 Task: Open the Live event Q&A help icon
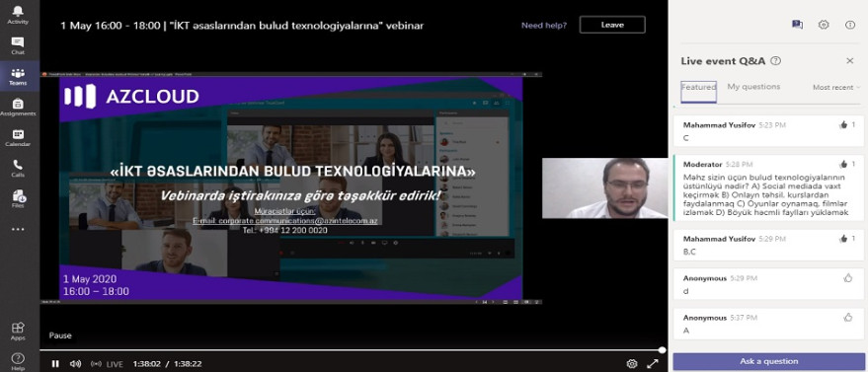point(776,61)
